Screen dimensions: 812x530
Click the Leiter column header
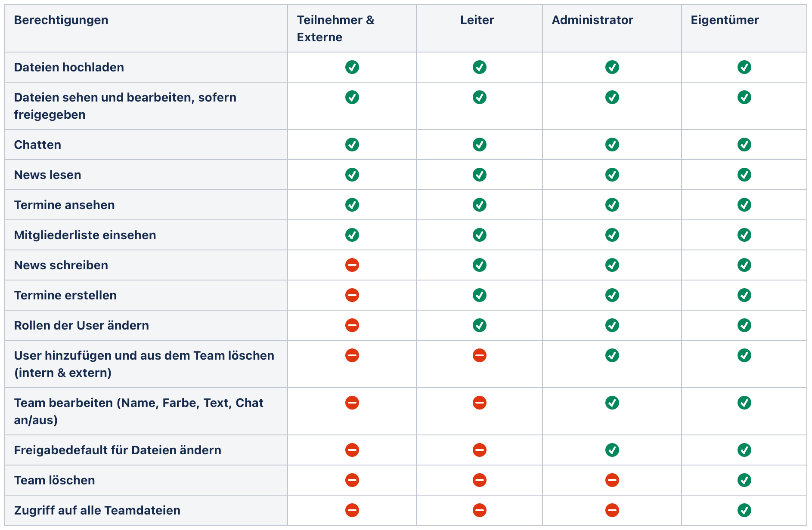477,20
